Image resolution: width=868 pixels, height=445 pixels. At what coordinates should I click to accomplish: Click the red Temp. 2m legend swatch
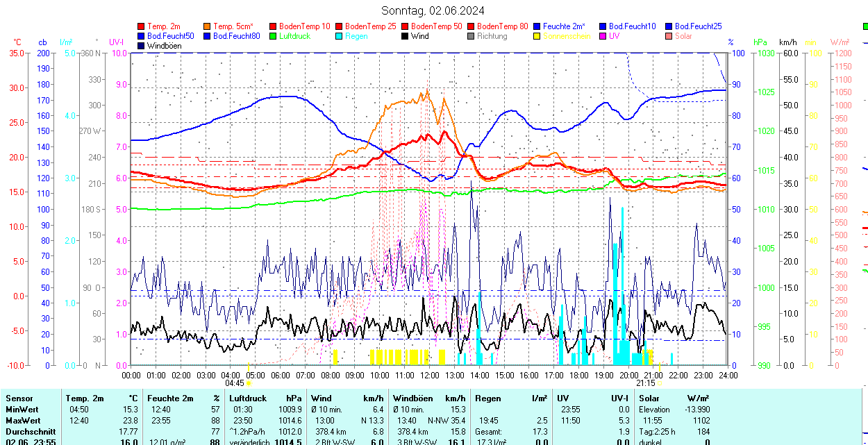pyautogui.click(x=142, y=26)
